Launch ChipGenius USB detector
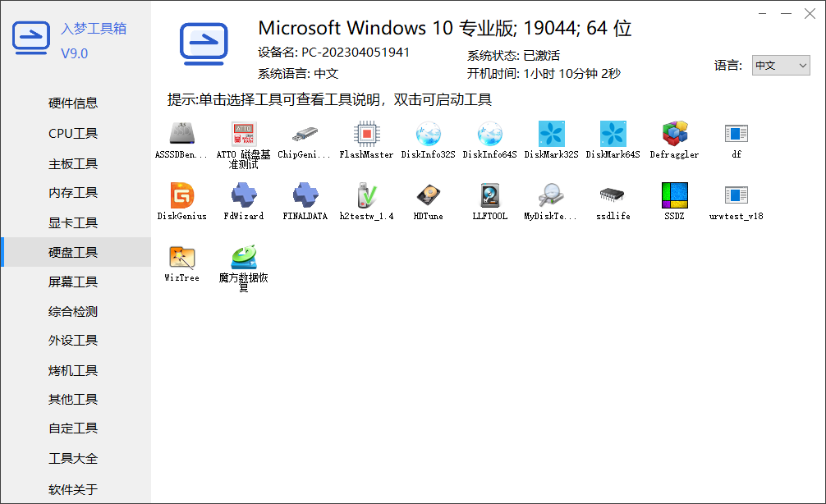The image size is (826, 504). point(305,135)
